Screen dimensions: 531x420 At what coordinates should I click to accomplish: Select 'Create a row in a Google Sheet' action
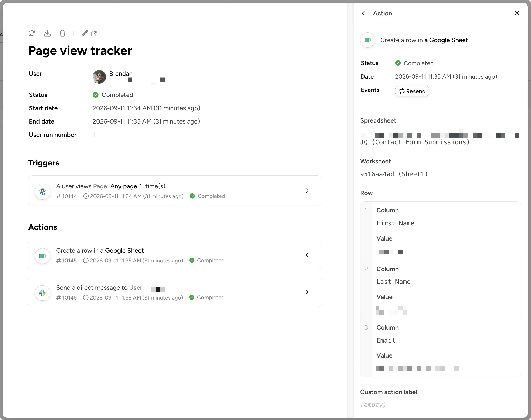point(175,255)
